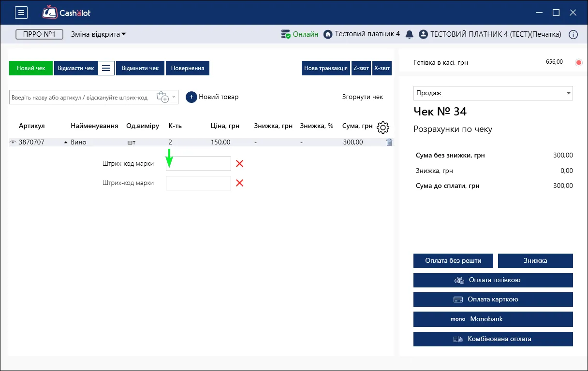The width and height of the screenshot is (588, 371).
Task: Open the notifications bell
Action: click(410, 34)
